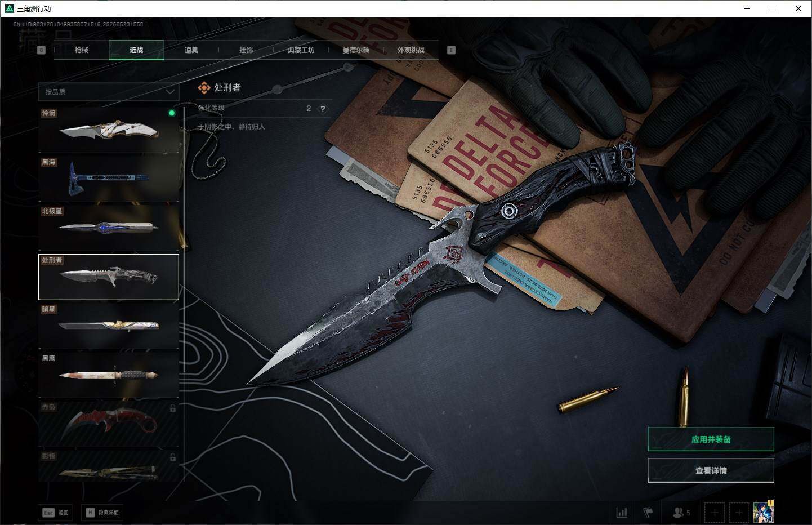This screenshot has width=812, height=525.
Task: Switch to the 外观挑战 appearance challenge tab
Action: (x=411, y=50)
